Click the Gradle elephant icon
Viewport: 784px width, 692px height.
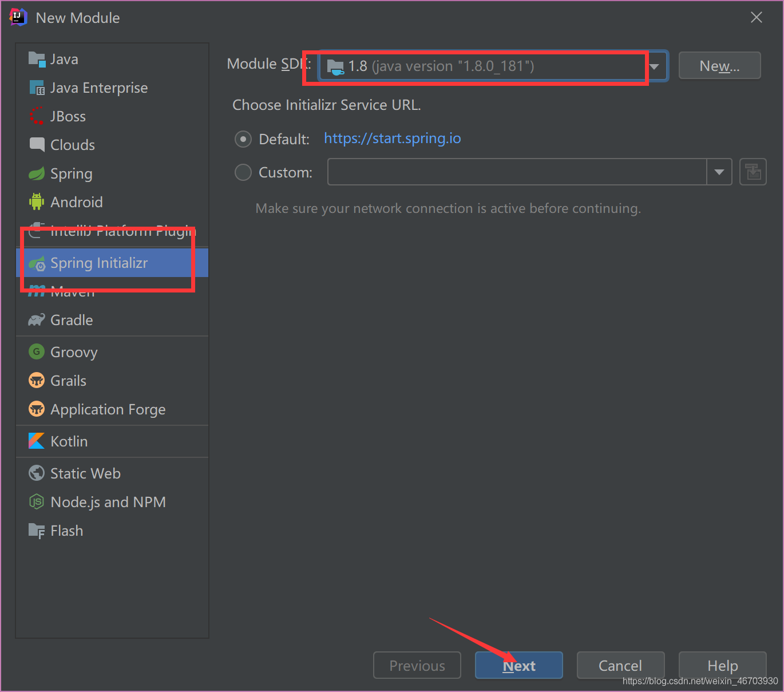coord(37,320)
